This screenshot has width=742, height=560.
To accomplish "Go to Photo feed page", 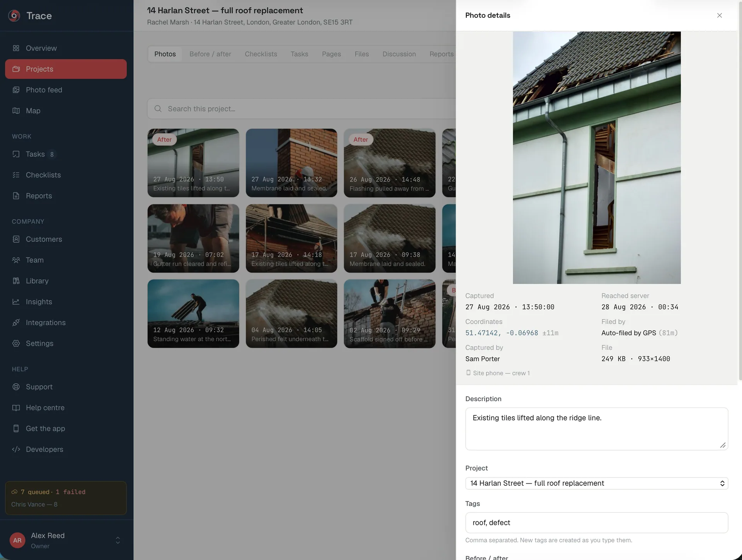I will (66, 90).
